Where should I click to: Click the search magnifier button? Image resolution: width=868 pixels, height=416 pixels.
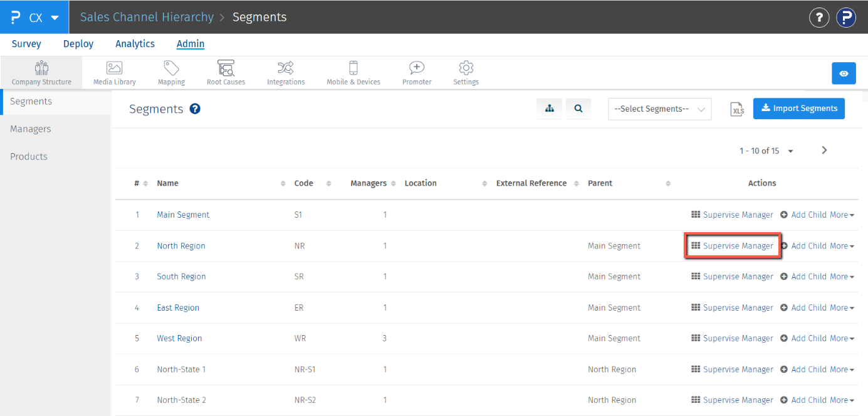point(578,109)
